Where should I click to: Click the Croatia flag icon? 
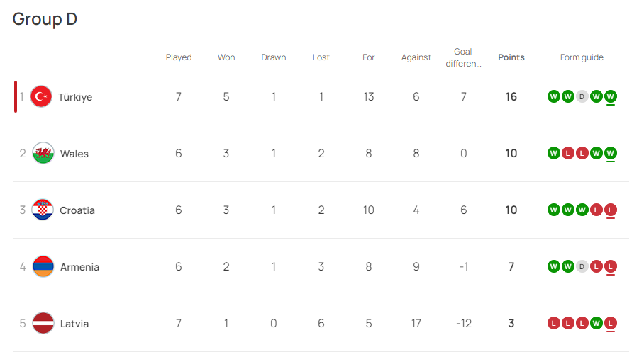click(43, 210)
